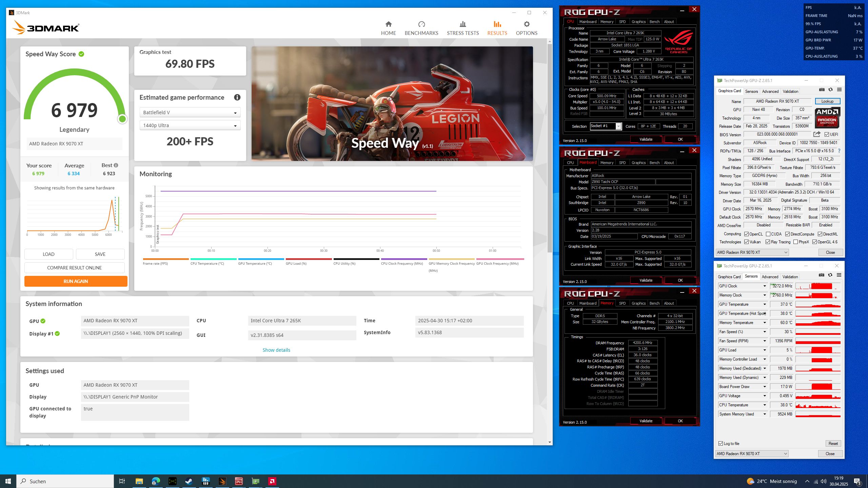Open the 3DMark HOME section
Image resolution: width=868 pixels, height=488 pixels.
pos(388,28)
